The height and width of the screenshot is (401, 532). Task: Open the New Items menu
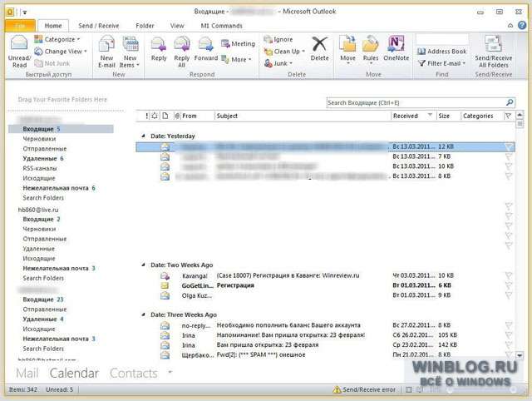[130, 52]
